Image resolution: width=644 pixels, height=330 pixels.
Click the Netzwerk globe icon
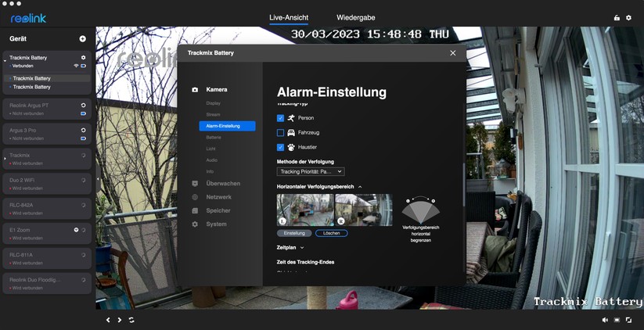click(x=195, y=197)
